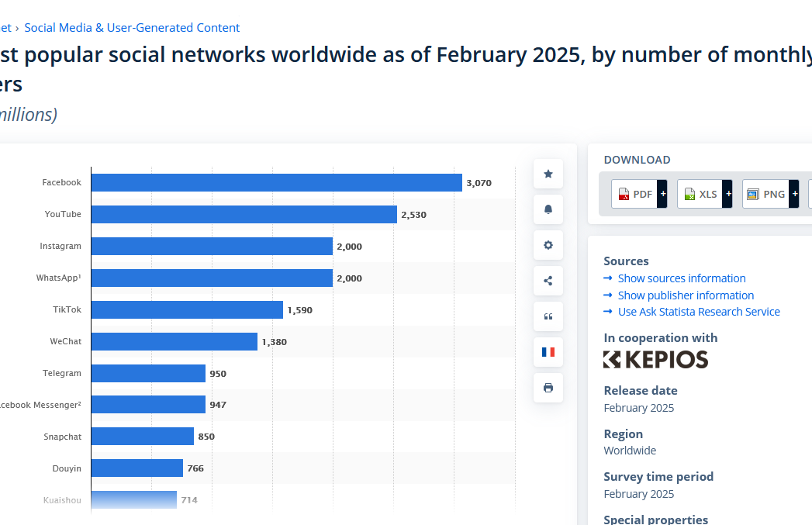Click the Snapchat axis label
Screen dimensions: 812x525
click(62, 437)
